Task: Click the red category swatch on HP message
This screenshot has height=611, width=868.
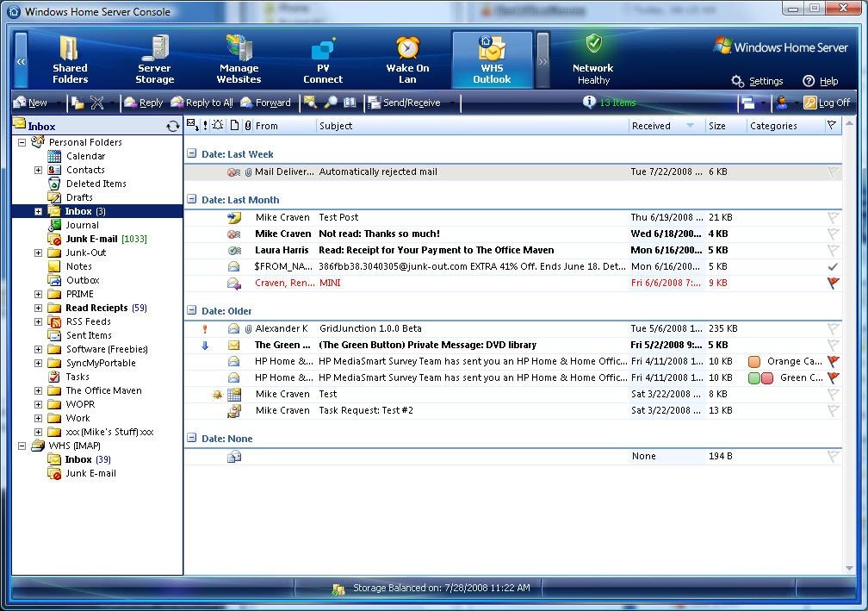Action: point(766,378)
